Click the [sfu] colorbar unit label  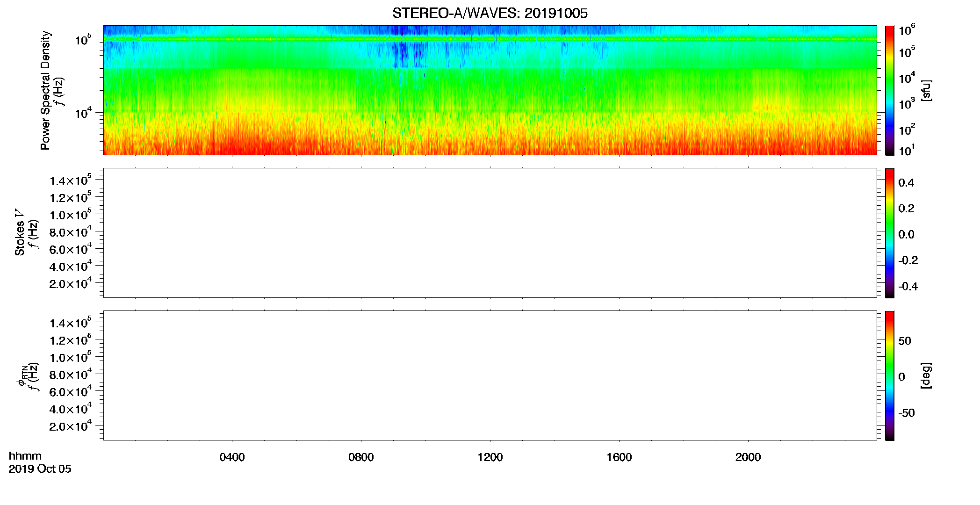(x=926, y=90)
